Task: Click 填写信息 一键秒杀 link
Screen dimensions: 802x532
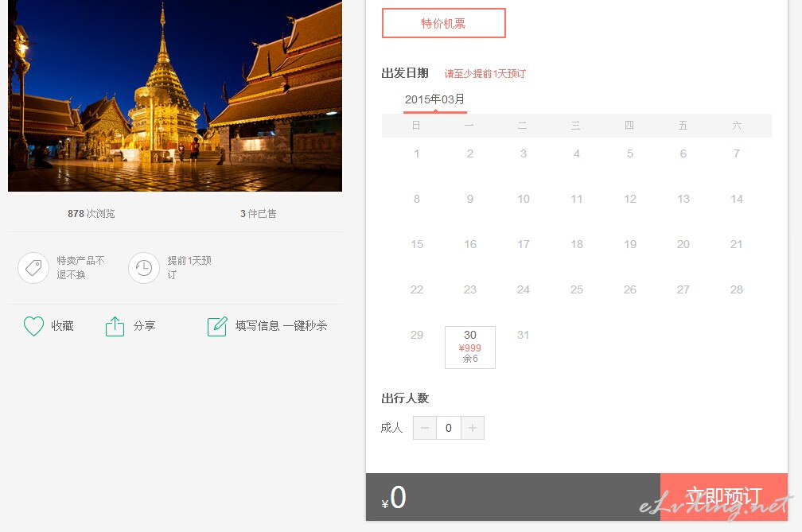Action: (281, 326)
